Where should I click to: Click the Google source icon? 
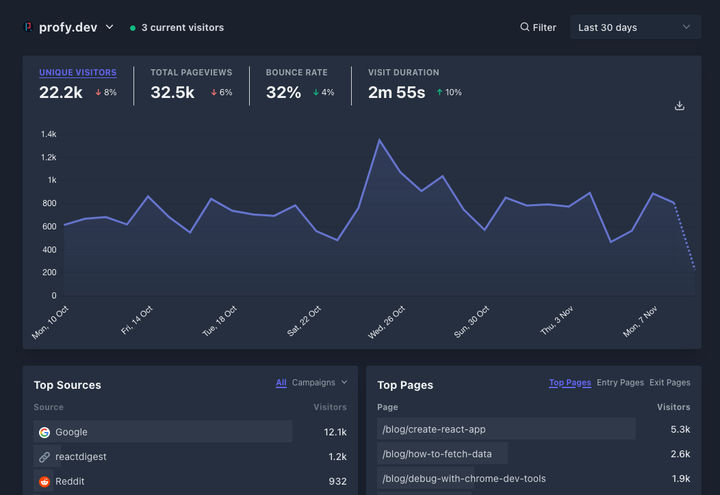[44, 432]
